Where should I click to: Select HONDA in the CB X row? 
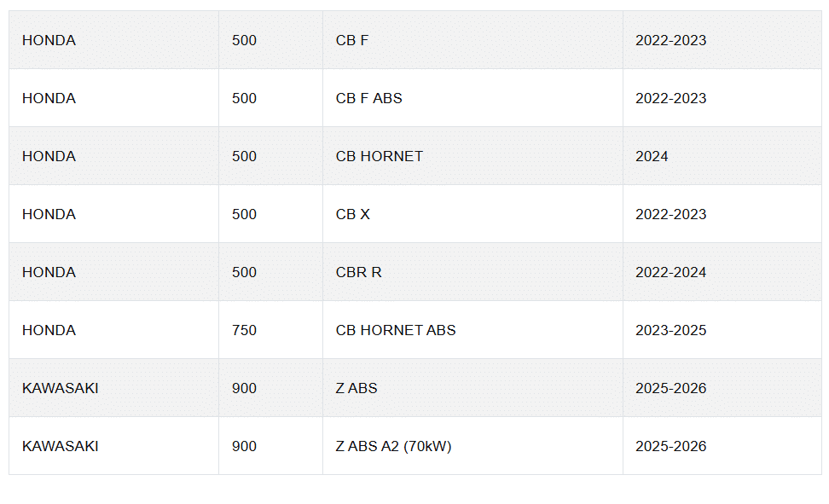point(49,214)
